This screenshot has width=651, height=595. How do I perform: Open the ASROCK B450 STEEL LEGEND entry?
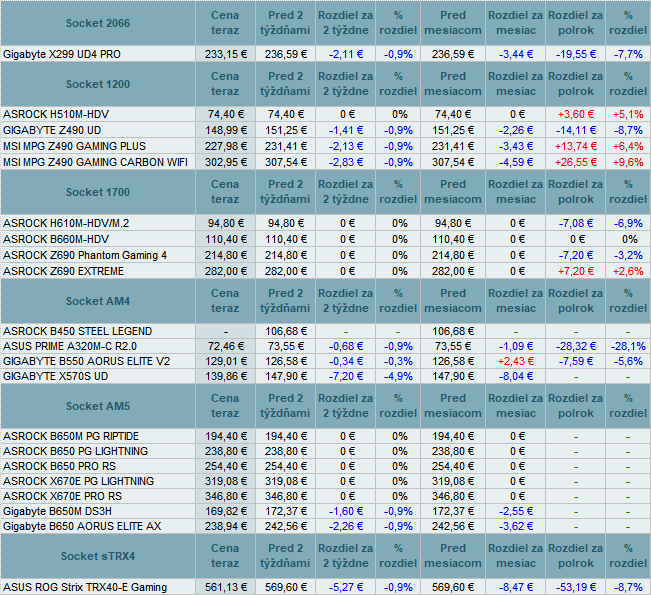[78, 331]
